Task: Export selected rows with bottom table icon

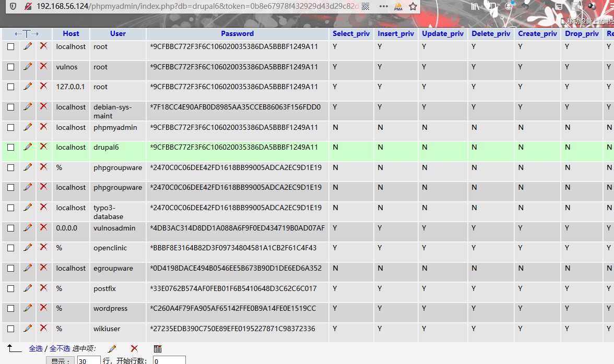Action: click(158, 348)
